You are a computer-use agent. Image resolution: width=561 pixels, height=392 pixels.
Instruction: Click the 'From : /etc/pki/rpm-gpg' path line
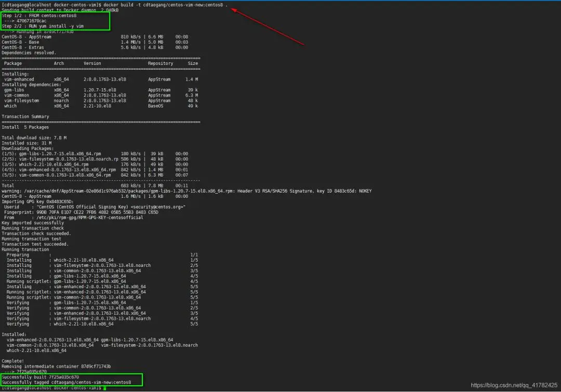coord(74,218)
